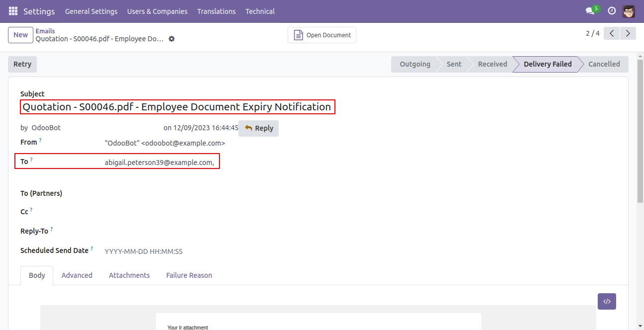Edit the To email address field
Image resolution: width=644 pixels, height=330 pixels.
tap(159, 162)
